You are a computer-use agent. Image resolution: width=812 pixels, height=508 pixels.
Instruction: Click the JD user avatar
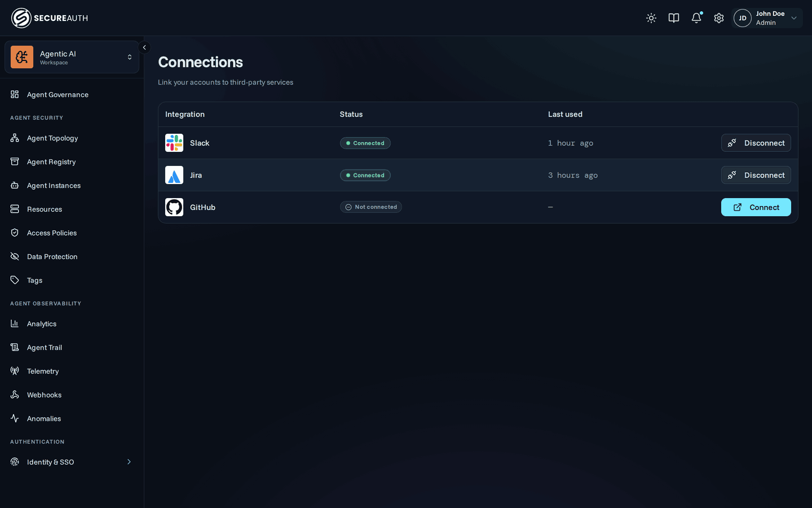point(743,18)
